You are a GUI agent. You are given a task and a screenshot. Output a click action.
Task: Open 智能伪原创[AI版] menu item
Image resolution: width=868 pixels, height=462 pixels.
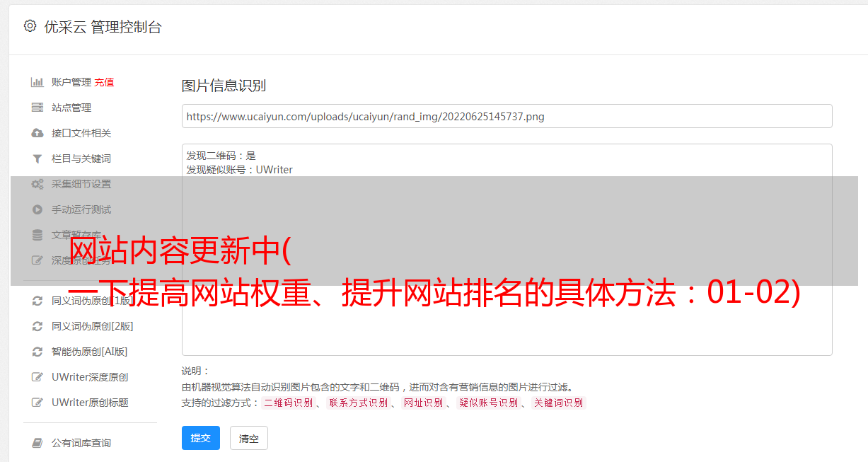(90, 352)
